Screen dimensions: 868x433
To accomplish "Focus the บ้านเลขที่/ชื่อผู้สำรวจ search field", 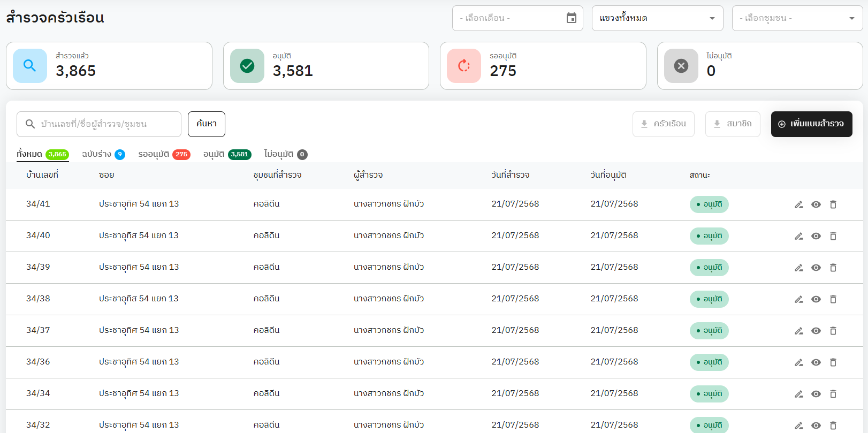I will pos(99,124).
